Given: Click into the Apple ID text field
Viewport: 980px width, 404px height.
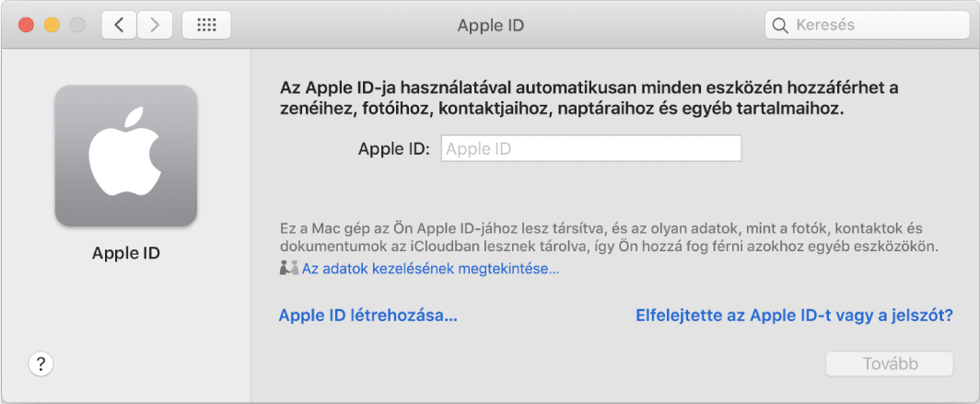Looking at the screenshot, I should tap(591, 149).
